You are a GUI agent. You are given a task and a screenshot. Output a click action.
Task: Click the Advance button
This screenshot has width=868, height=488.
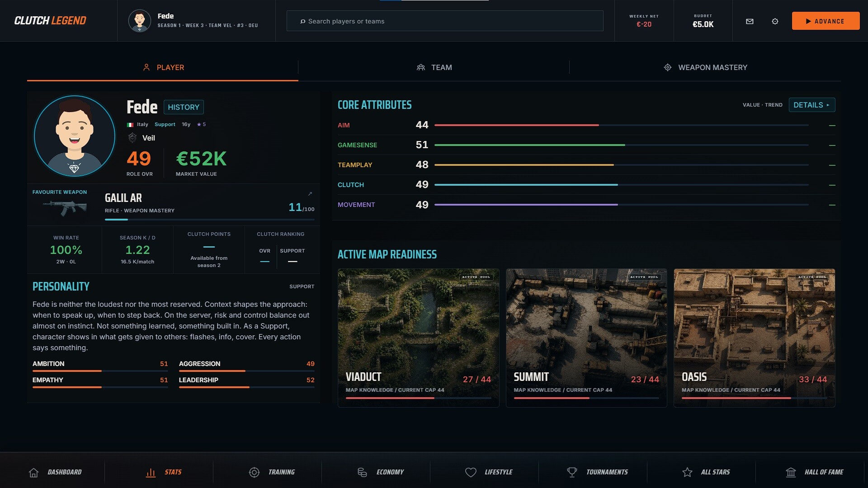click(826, 21)
